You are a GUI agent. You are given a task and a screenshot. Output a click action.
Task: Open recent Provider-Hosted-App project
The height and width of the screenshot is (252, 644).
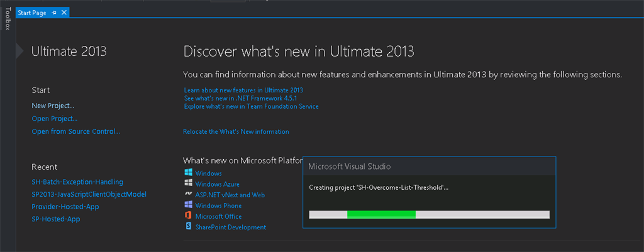(65, 207)
